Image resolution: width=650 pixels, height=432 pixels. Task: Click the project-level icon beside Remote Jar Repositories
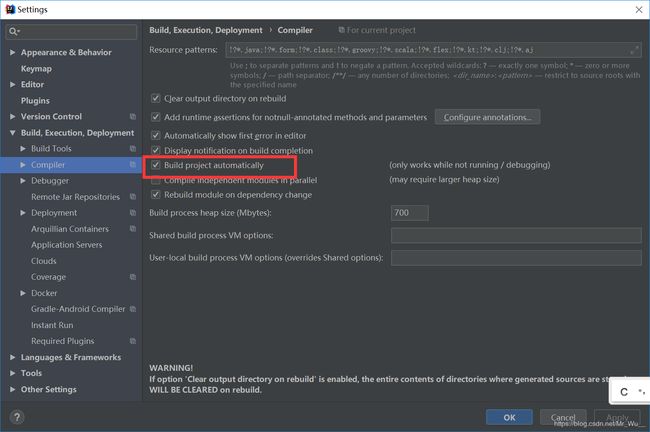coord(133,197)
